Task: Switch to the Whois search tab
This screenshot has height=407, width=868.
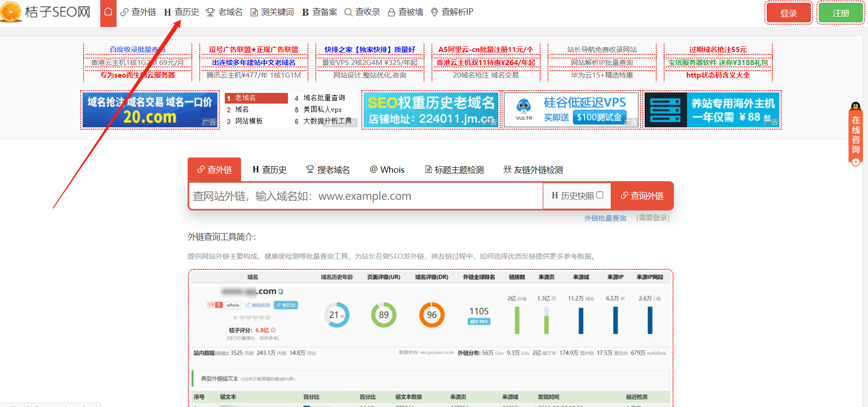Action: click(x=387, y=170)
